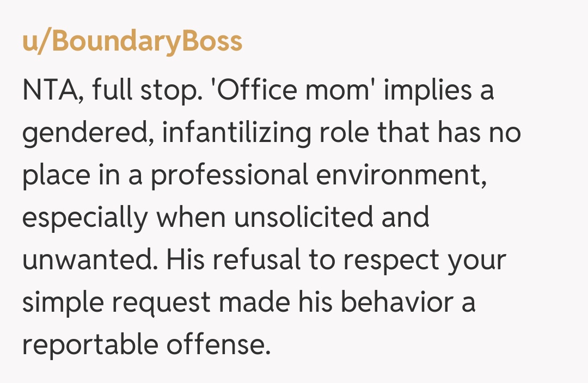
Task: Click the word 'especially' in the comment
Action: click(84, 218)
